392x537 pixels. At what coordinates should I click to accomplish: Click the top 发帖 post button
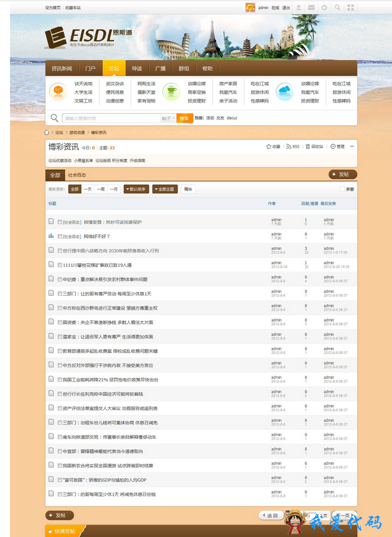(x=343, y=174)
